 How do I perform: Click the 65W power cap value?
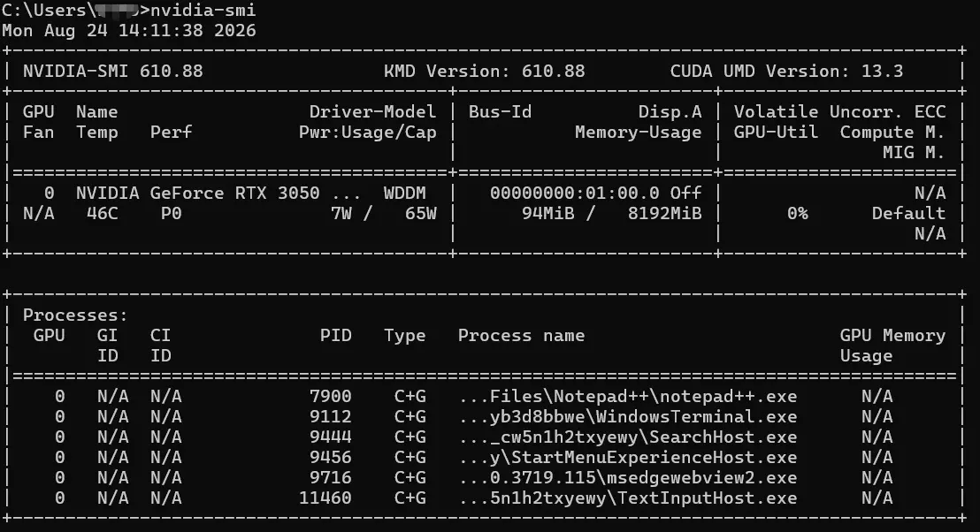coord(421,214)
